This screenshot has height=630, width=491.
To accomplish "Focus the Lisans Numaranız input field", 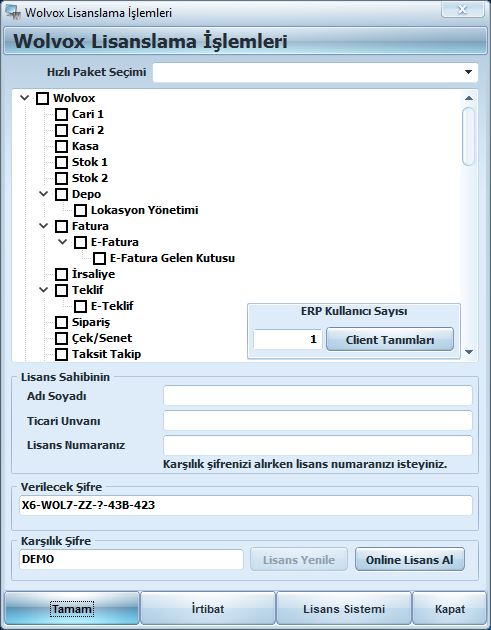I will [317, 445].
